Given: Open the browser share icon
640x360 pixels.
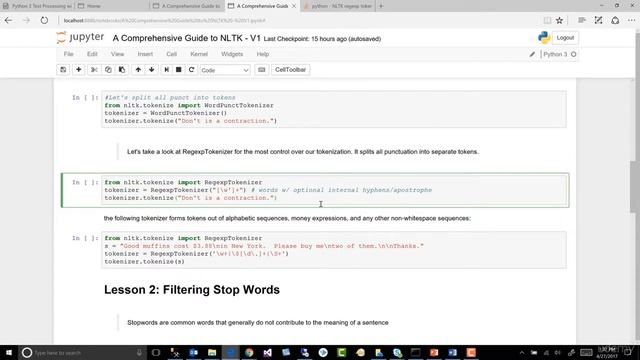Looking at the screenshot, I should click(x=615, y=20).
